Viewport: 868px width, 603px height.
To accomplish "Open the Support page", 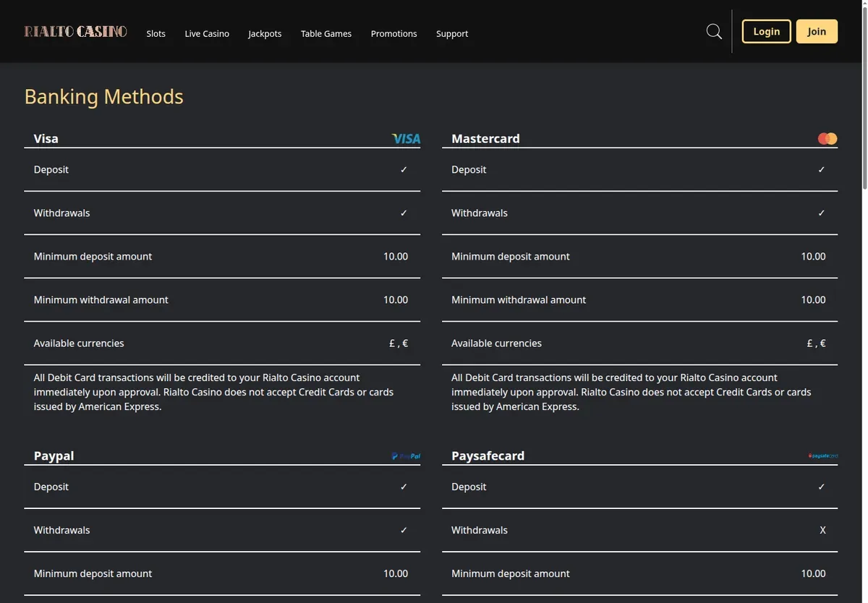I will pos(452,33).
